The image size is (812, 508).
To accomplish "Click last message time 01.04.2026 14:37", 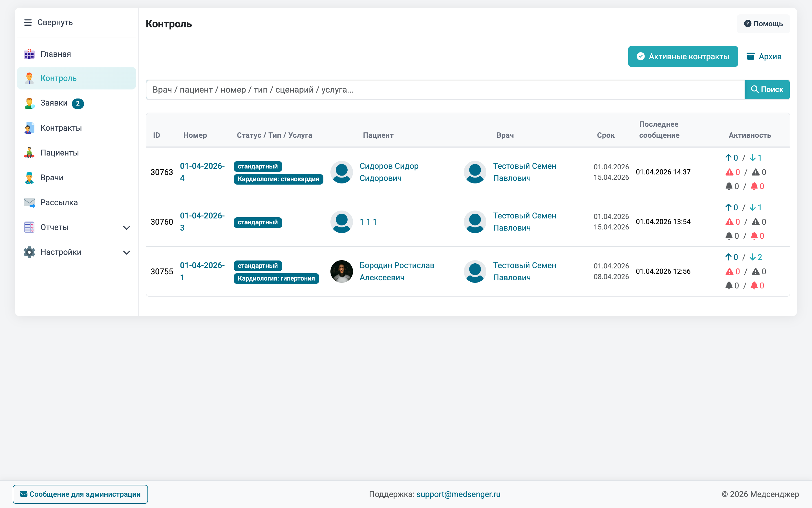I will 663,172.
